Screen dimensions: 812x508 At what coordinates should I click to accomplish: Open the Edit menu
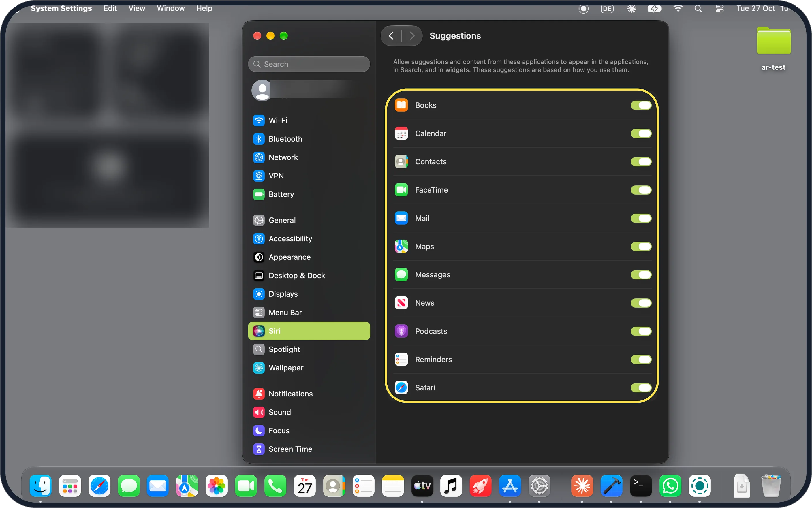click(110, 8)
